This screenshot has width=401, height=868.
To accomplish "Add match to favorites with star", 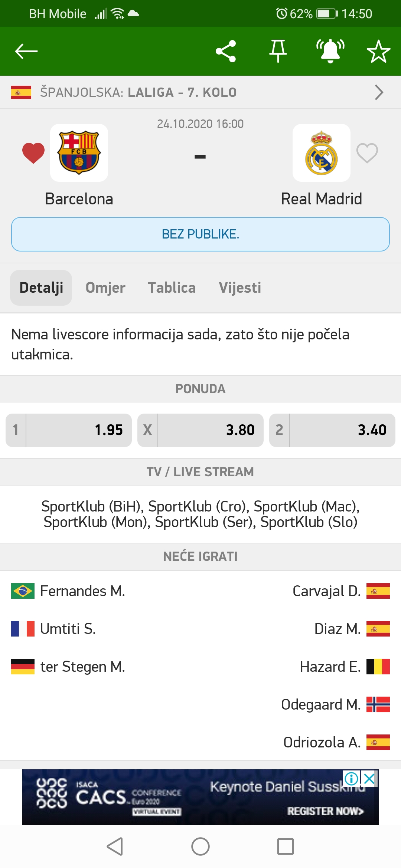I will [x=378, y=51].
